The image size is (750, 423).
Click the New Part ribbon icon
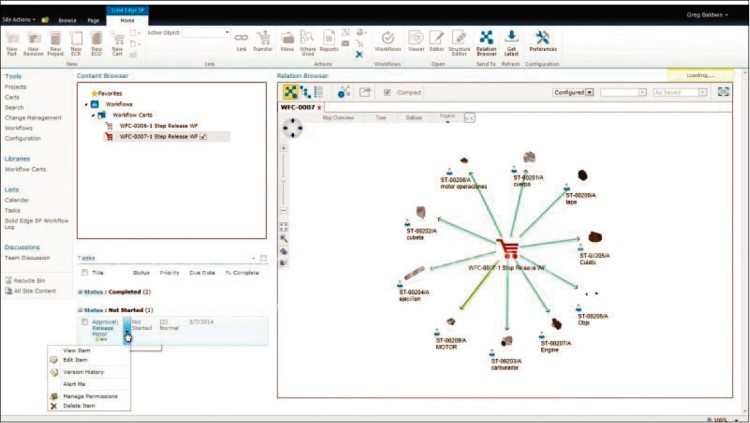[x=12, y=41]
